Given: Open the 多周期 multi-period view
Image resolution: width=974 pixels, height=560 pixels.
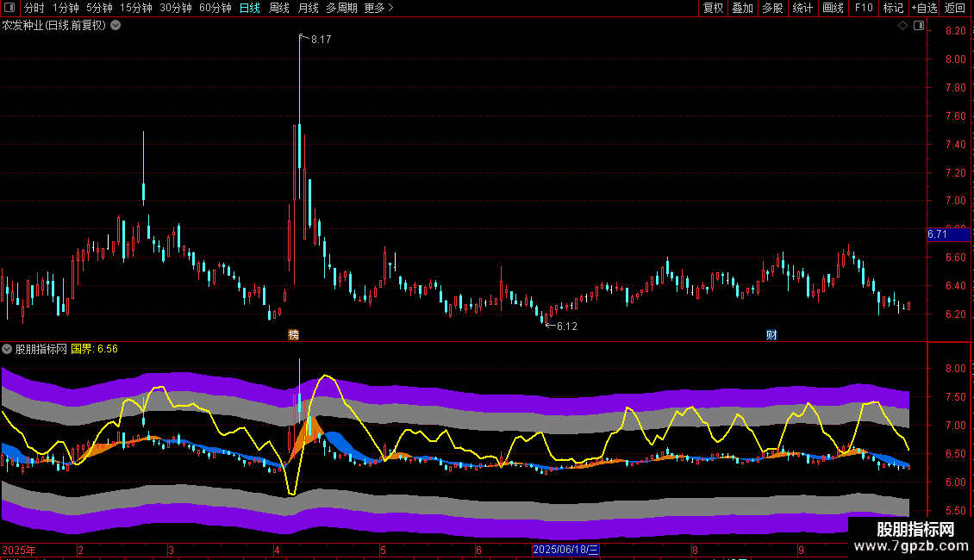Looking at the screenshot, I should [341, 8].
